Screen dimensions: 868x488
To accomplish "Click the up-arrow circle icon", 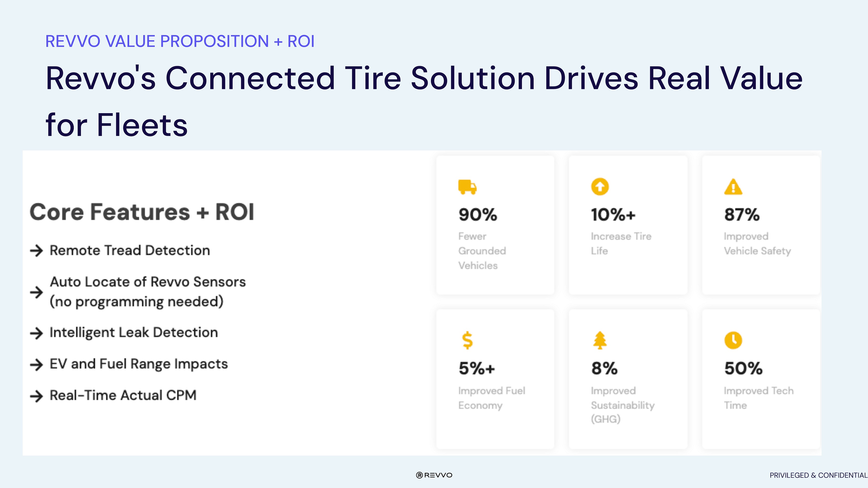I will pos(600,186).
